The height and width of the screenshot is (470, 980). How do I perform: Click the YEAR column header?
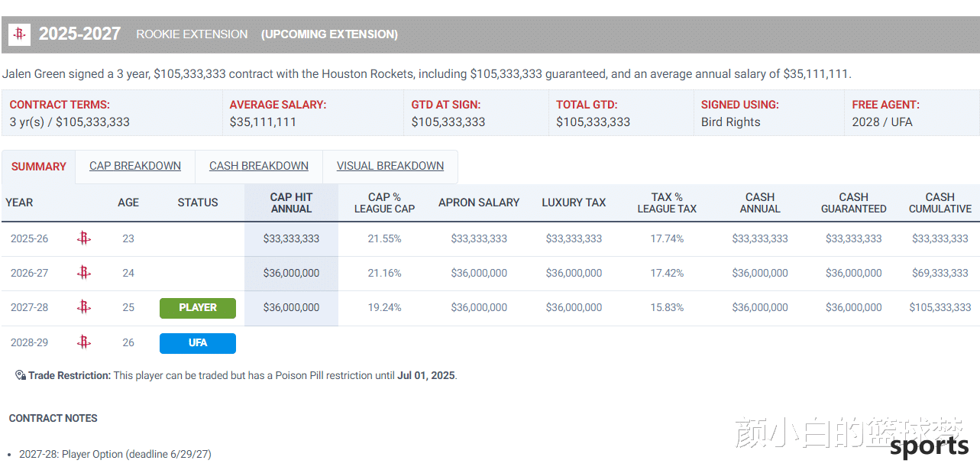(x=19, y=203)
